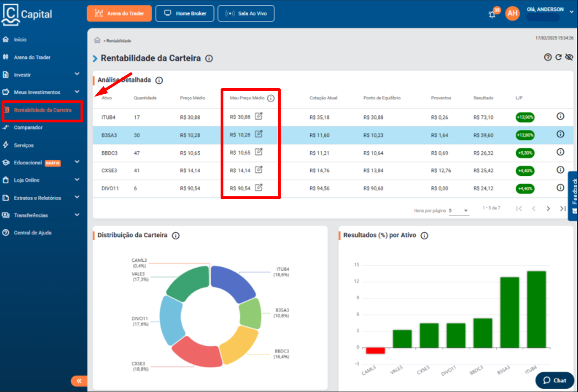The image size is (578, 392).
Task: Click the Quantidade column header
Action: tap(145, 98)
